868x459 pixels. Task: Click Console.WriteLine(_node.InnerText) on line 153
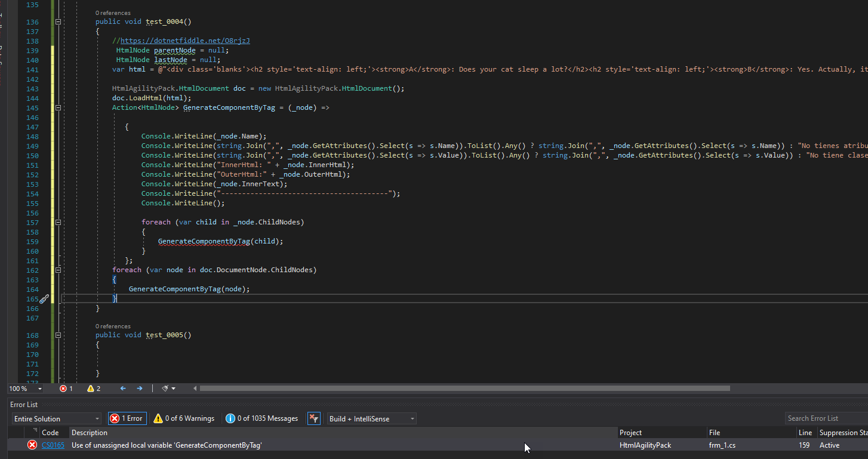(214, 184)
